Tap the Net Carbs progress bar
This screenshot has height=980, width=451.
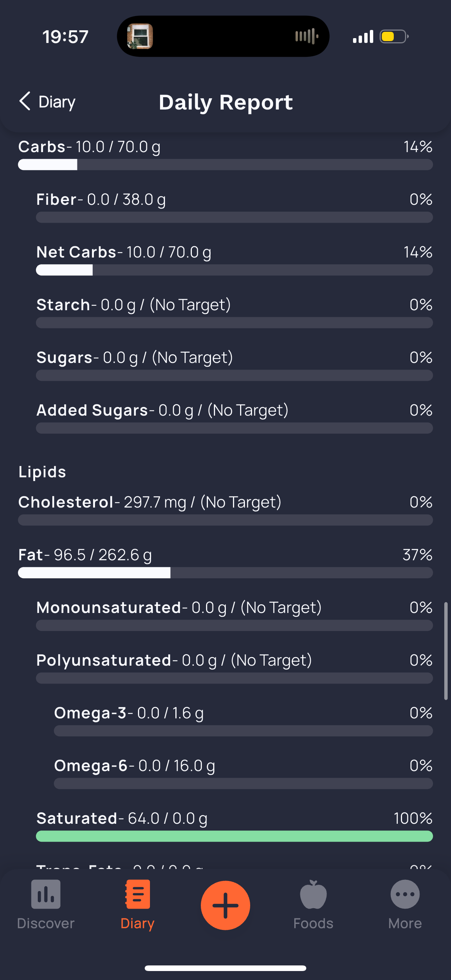[x=234, y=270]
